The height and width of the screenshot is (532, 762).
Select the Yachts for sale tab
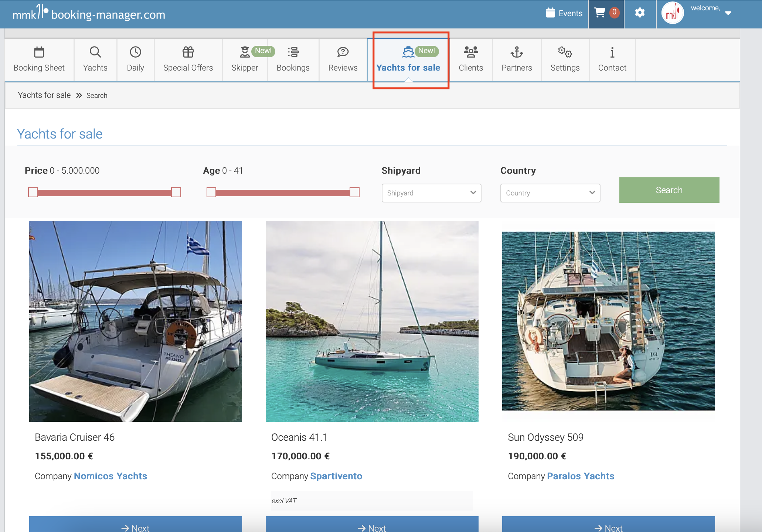pyautogui.click(x=408, y=60)
